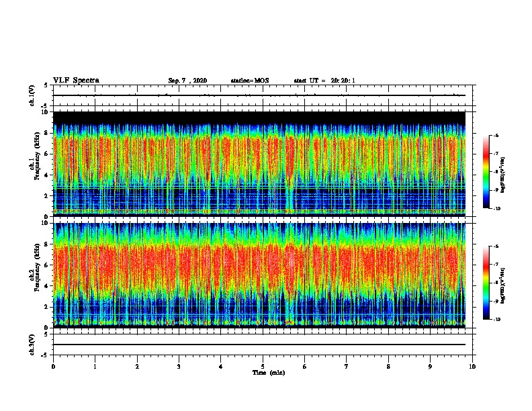This screenshot has height=411, width=532.
Task: Click the 'station=MOS' label
Action: click(x=250, y=81)
